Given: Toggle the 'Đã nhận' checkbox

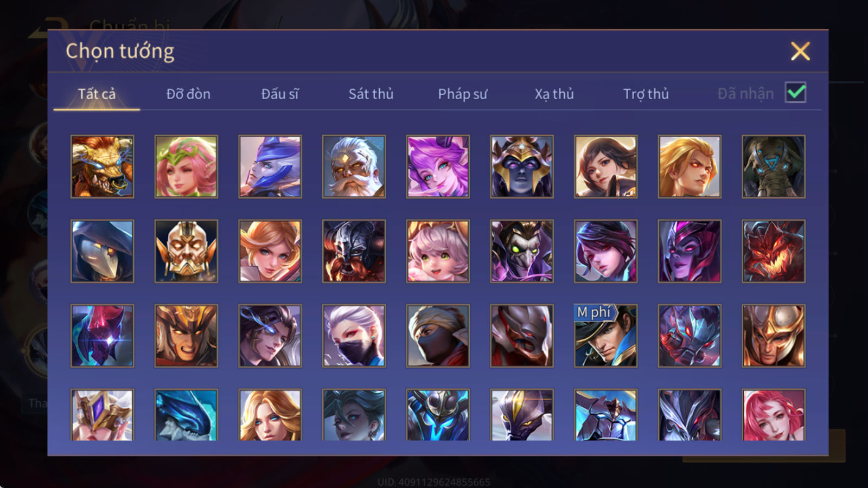Looking at the screenshot, I should (796, 93).
